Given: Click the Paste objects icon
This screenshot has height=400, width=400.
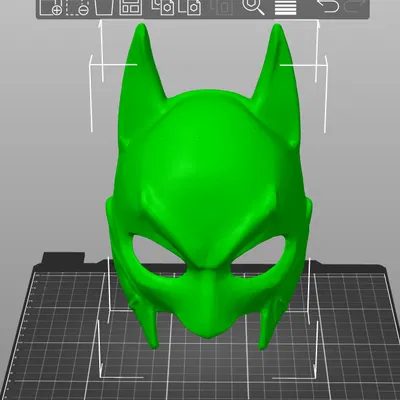Looking at the screenshot, I should coord(190,7).
